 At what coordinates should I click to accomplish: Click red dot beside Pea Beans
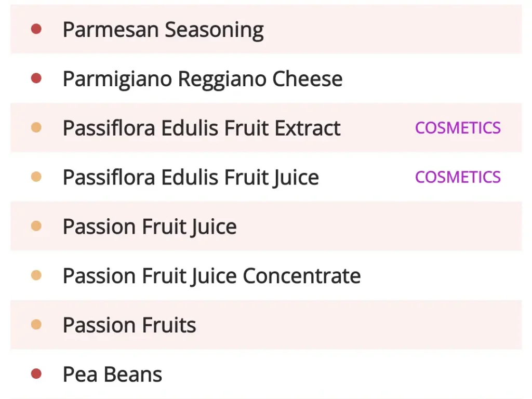click(x=36, y=374)
